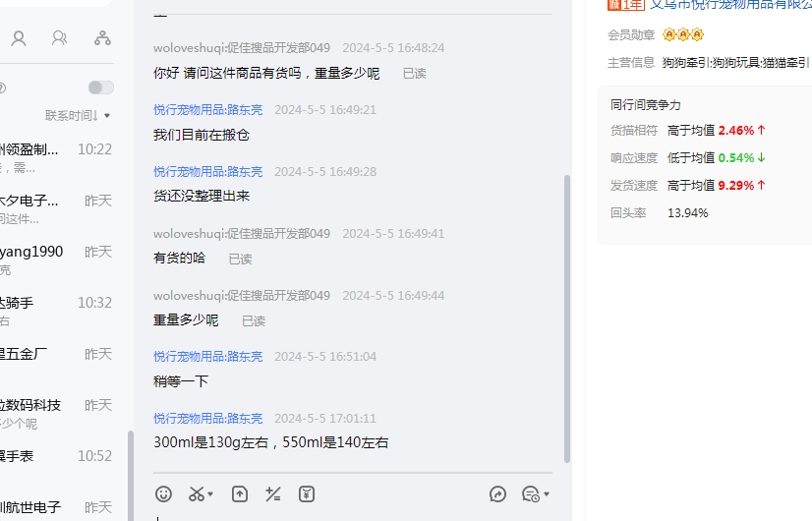Click the 同行间竞争力 heading

(x=645, y=105)
